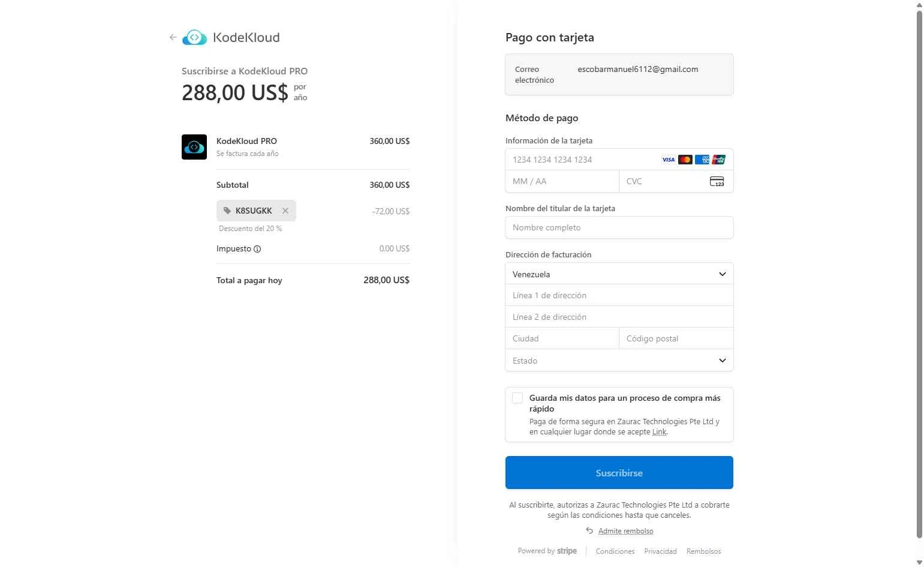Image resolution: width=924 pixels, height=567 pixels.
Task: Click the CVC card hint icon
Action: tap(717, 181)
